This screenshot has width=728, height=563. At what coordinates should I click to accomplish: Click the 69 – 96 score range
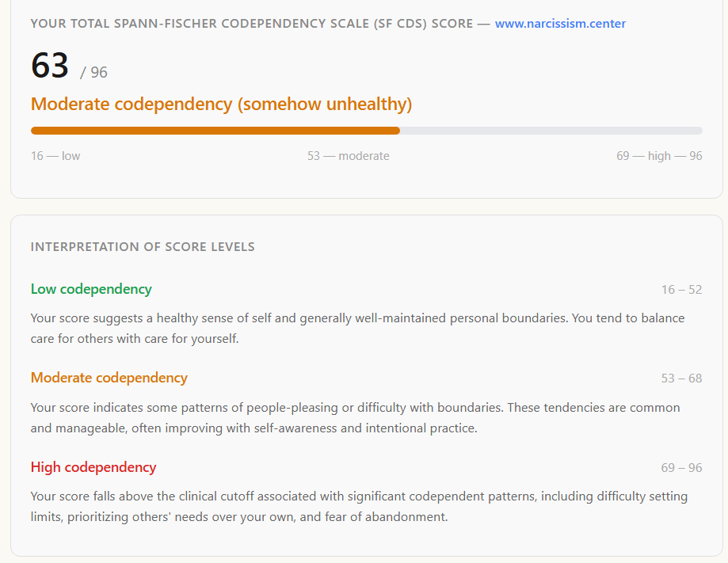point(681,467)
